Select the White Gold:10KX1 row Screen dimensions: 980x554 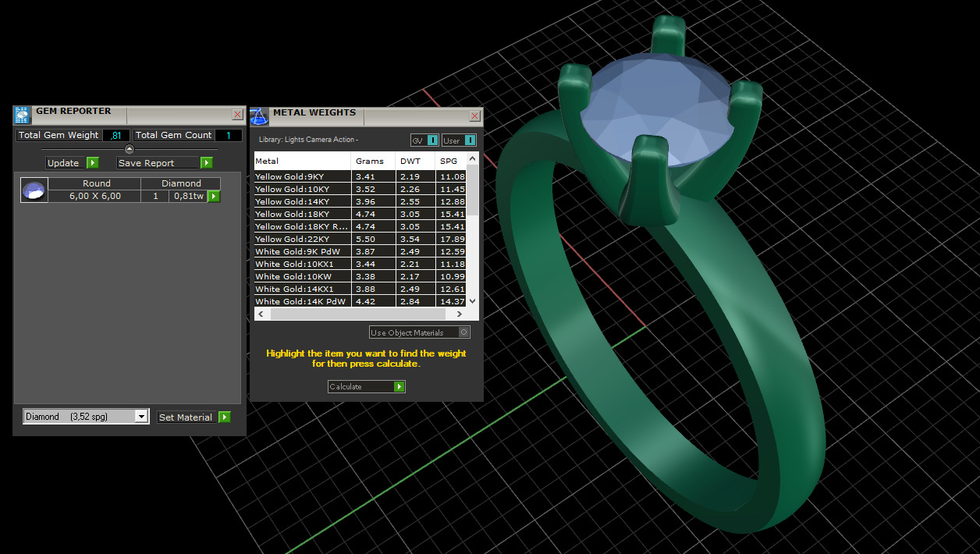pos(360,264)
